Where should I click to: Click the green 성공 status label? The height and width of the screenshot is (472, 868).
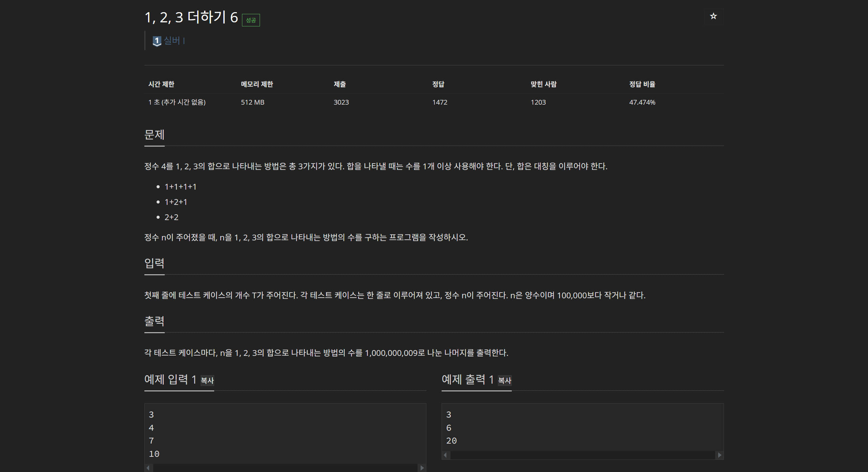pyautogui.click(x=251, y=20)
